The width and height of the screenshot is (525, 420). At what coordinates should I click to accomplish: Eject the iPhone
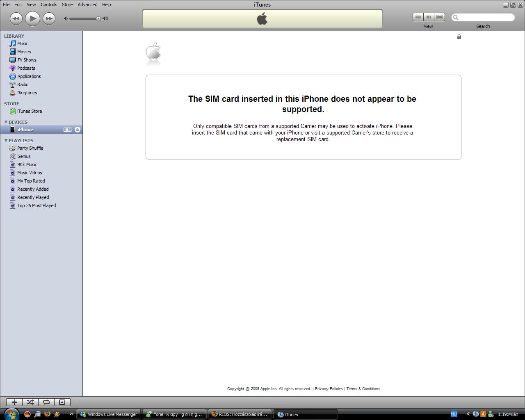click(x=78, y=130)
